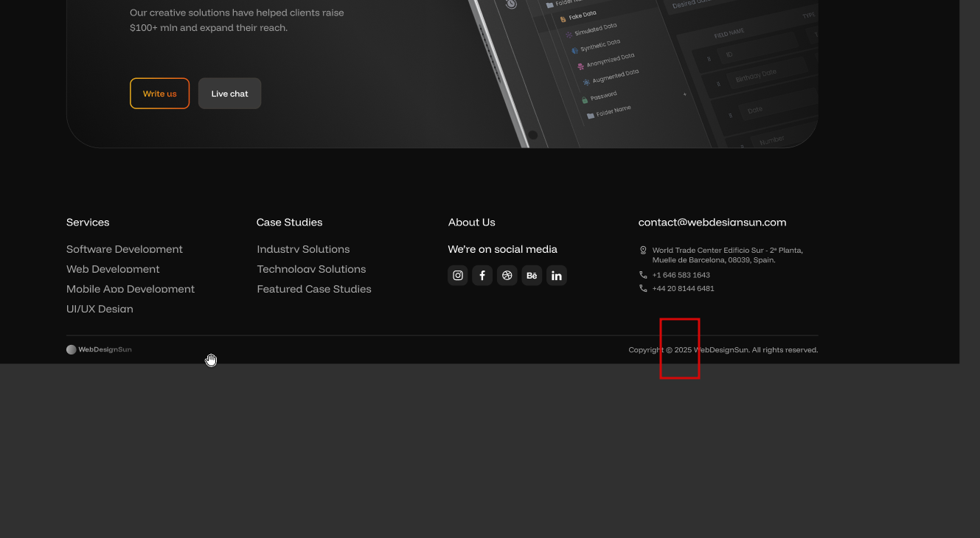Screen dimensions: 980x538
Task: Click the About Us footer heading
Action: 472,223
